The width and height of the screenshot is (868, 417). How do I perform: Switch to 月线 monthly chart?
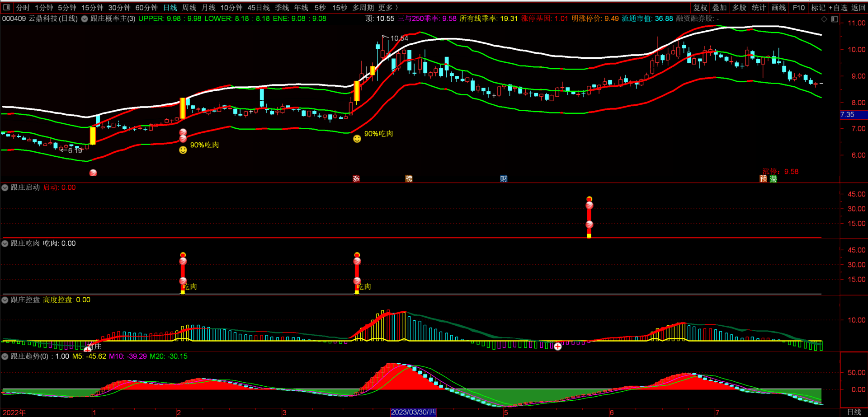point(208,8)
